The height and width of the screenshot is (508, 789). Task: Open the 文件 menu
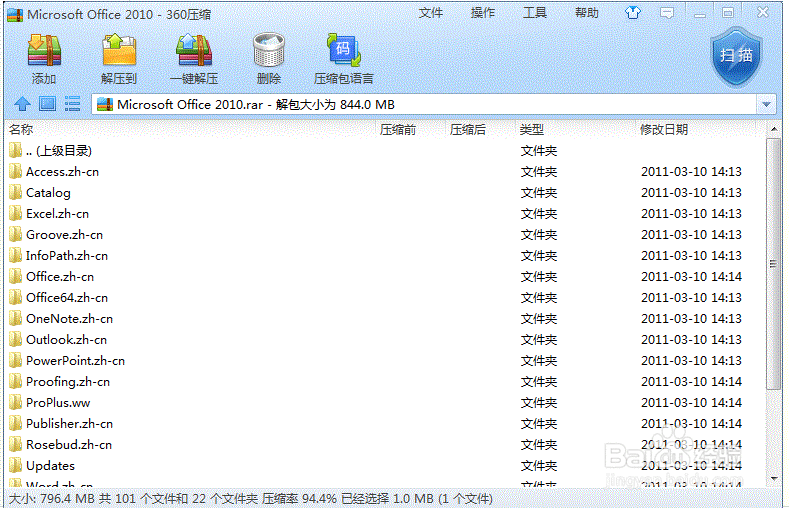pos(431,13)
